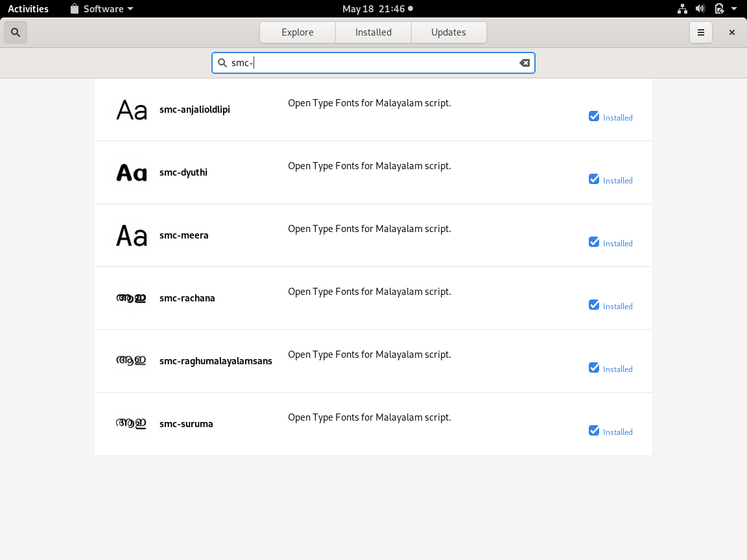Open the smc-meera font details
This screenshot has width=747, height=560.
pos(184,236)
